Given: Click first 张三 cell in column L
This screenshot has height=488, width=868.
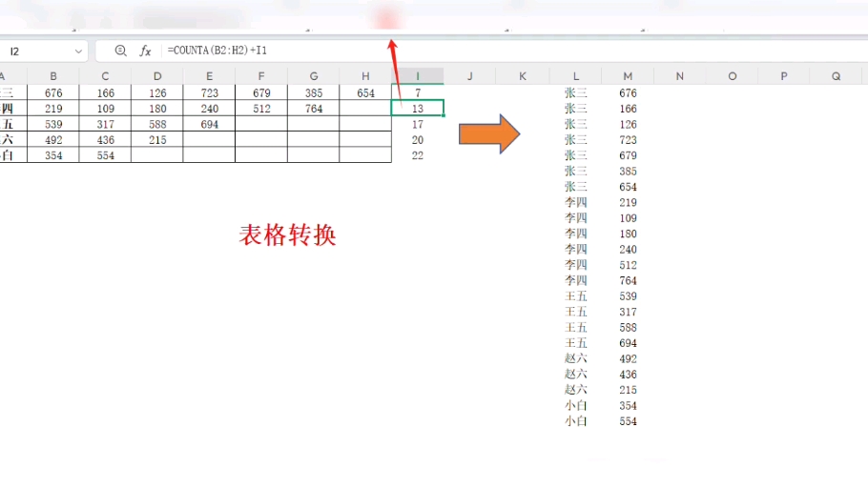Looking at the screenshot, I should (x=575, y=93).
